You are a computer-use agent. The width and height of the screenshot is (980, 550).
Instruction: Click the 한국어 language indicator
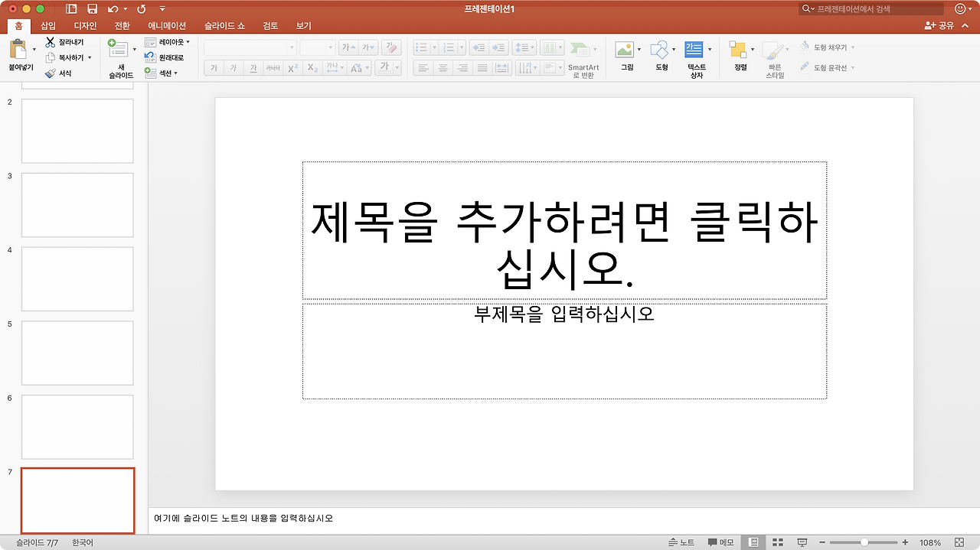82,542
